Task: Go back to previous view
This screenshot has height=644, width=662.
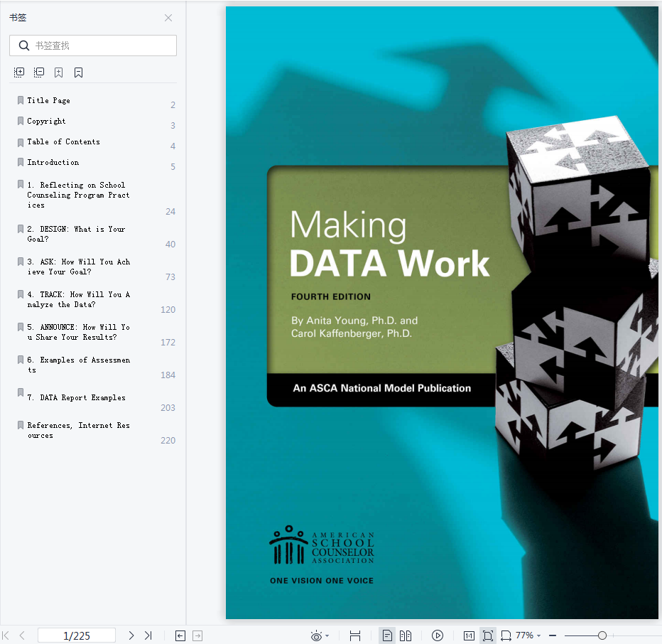Action: click(x=180, y=635)
